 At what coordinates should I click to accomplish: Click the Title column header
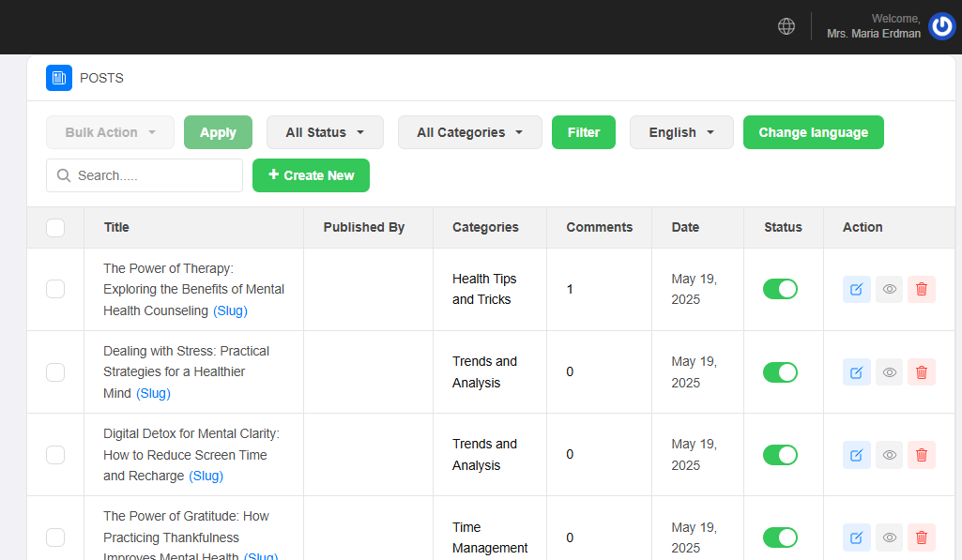(116, 227)
